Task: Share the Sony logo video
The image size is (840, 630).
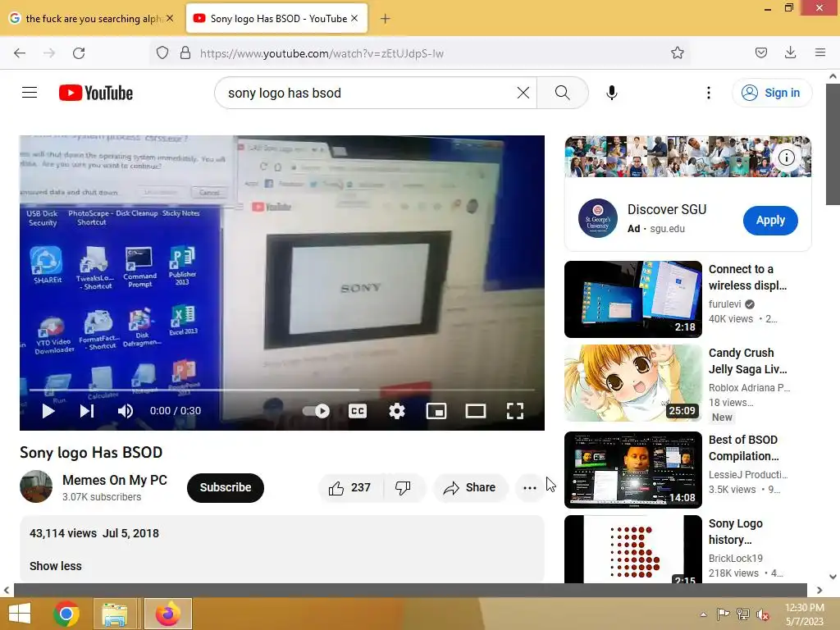Action: [x=470, y=487]
